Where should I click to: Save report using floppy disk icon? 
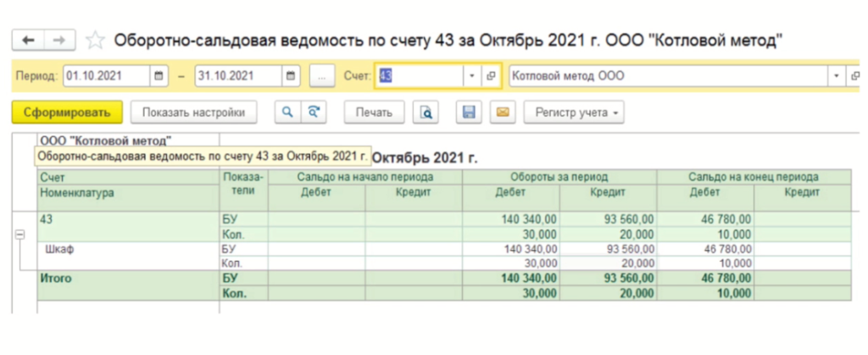(469, 112)
